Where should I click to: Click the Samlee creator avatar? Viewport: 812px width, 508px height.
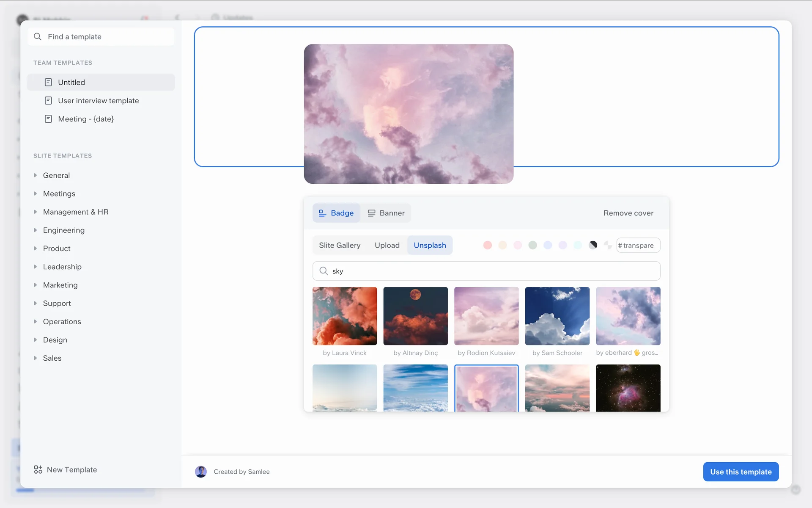pos(201,472)
